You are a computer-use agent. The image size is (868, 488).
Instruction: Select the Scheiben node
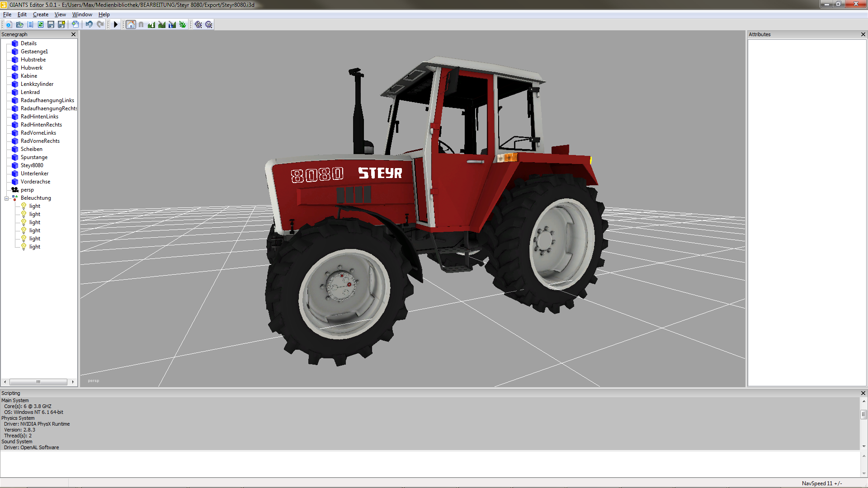(x=32, y=149)
